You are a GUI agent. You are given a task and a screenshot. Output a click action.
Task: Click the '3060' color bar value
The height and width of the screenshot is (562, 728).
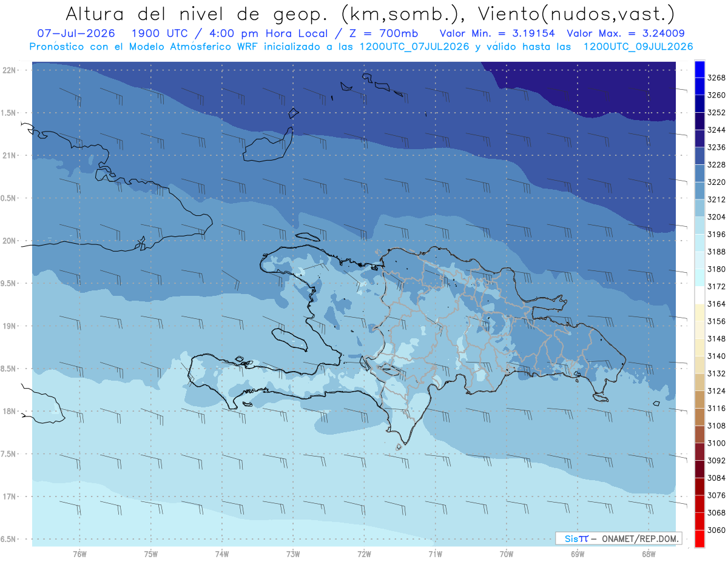coord(716,530)
